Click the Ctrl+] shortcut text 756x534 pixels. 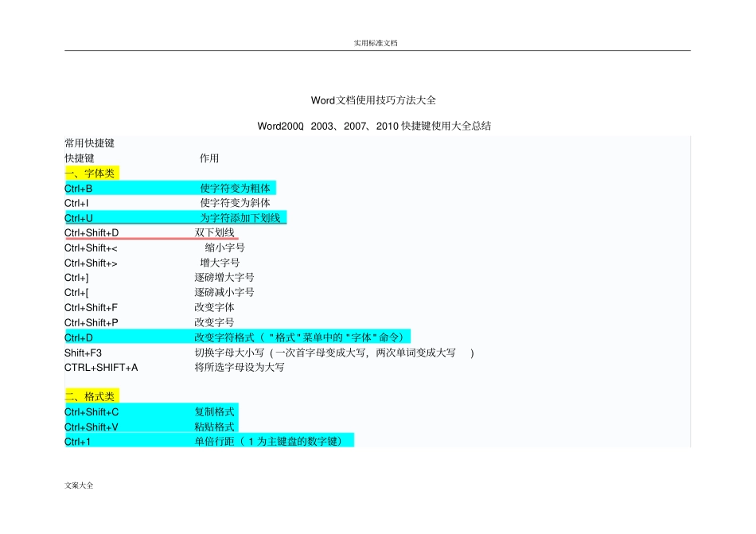point(76,278)
